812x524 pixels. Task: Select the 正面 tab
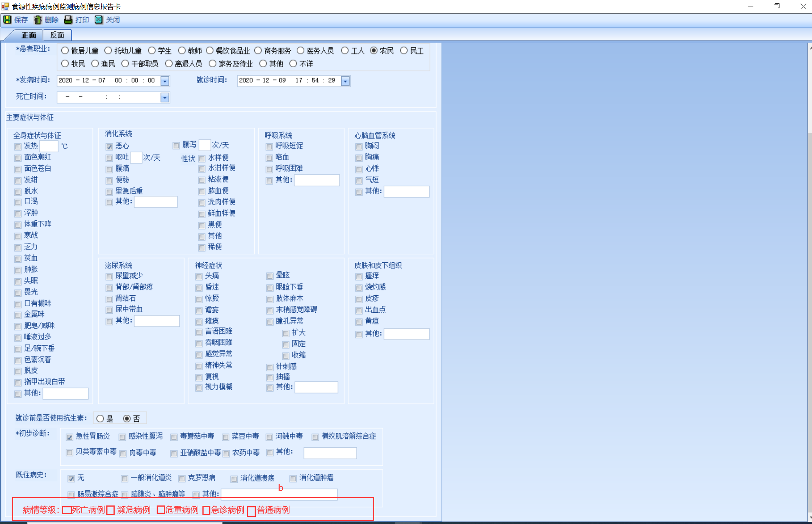point(29,35)
